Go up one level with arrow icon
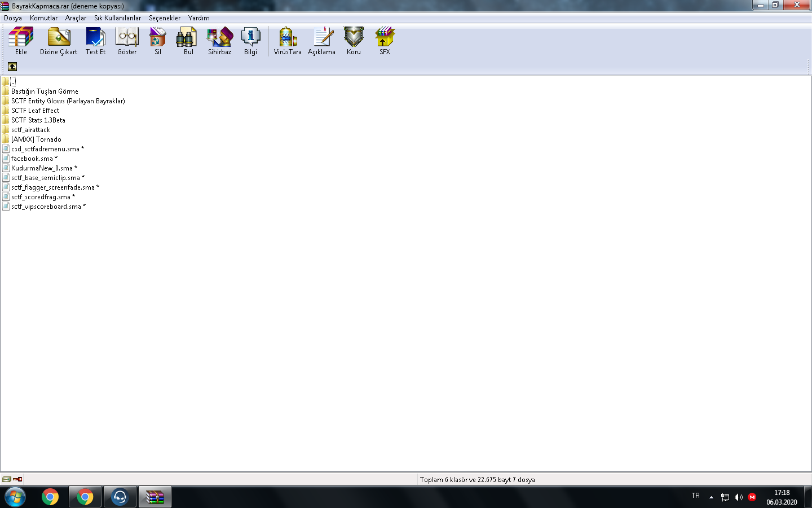 [12, 67]
